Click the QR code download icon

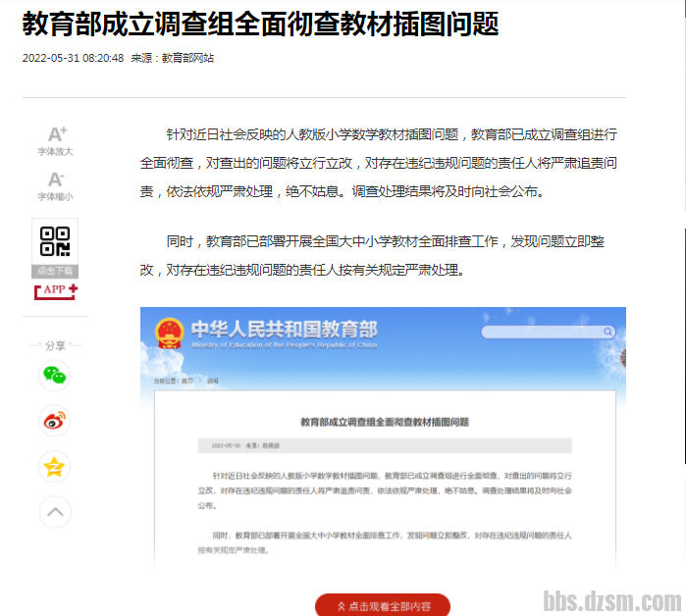[x=55, y=241]
